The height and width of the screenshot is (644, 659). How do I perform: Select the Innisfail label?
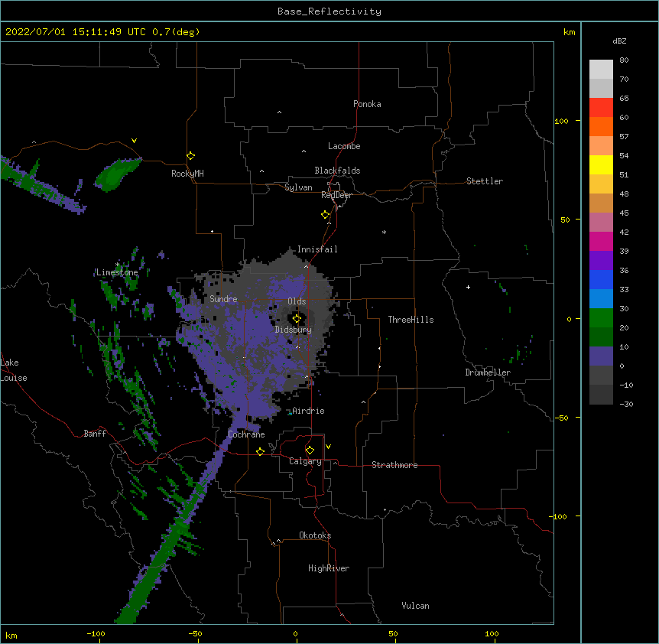(x=317, y=249)
